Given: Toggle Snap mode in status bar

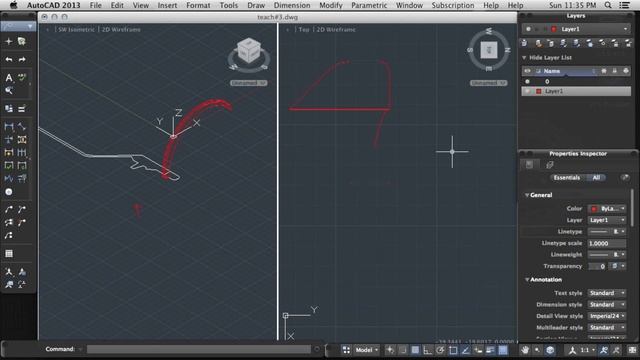Looking at the screenshot, I should (x=402, y=350).
